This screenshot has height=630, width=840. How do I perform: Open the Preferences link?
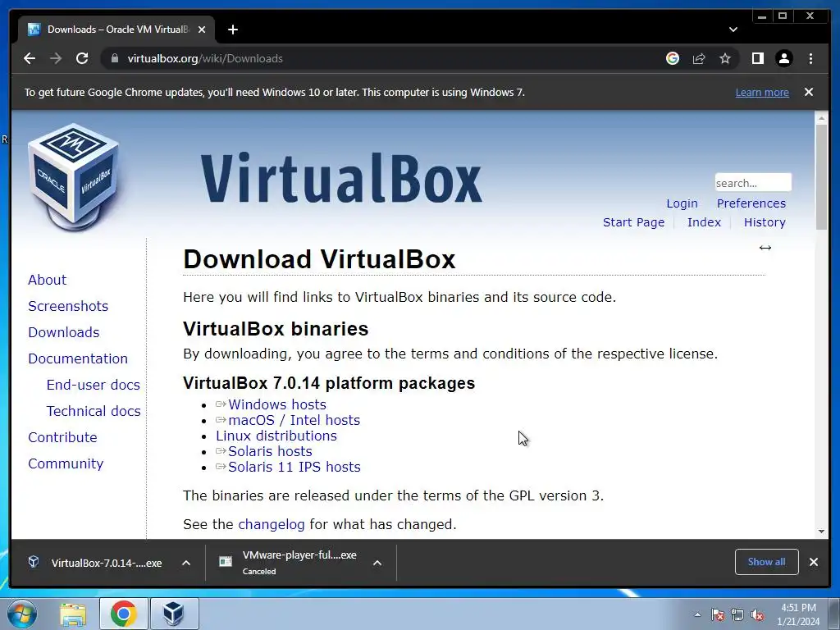tap(751, 203)
